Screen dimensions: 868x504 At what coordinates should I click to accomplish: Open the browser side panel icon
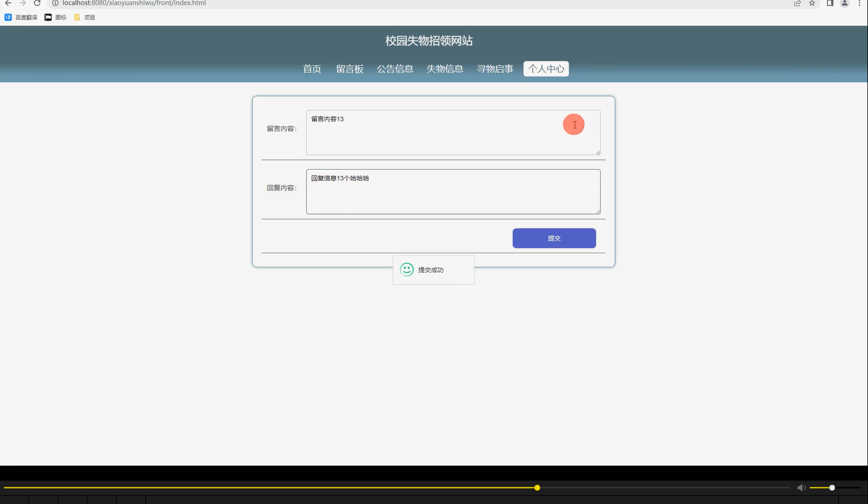[830, 3]
